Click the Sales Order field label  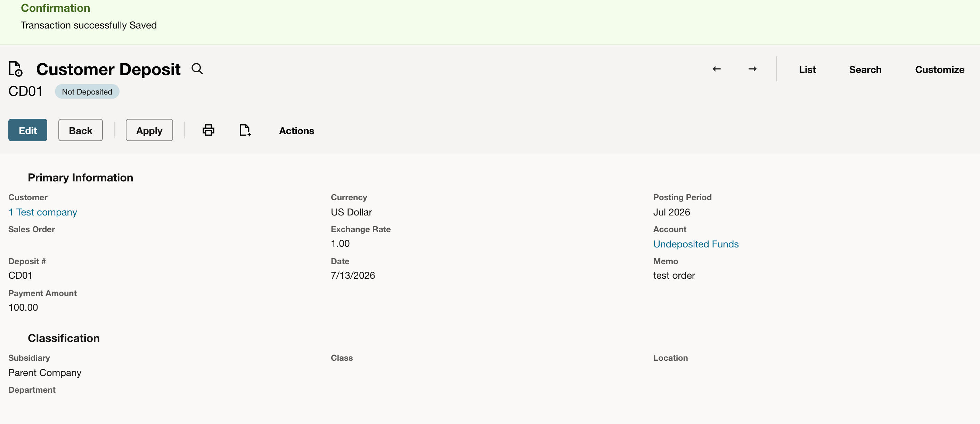[32, 229]
